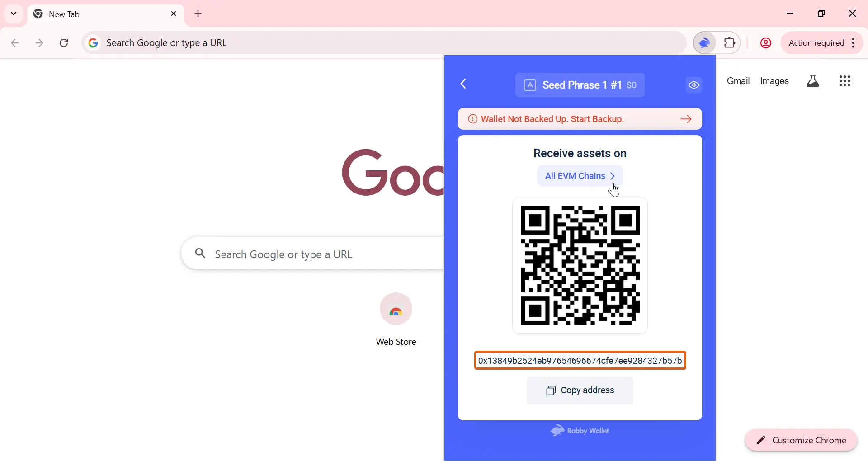The width and height of the screenshot is (868, 461).
Task: Open the Rabby Wallet extension icon
Action: coord(704,43)
